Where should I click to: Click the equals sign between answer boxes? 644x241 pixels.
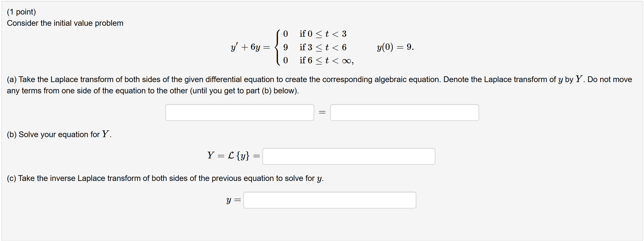(322, 112)
